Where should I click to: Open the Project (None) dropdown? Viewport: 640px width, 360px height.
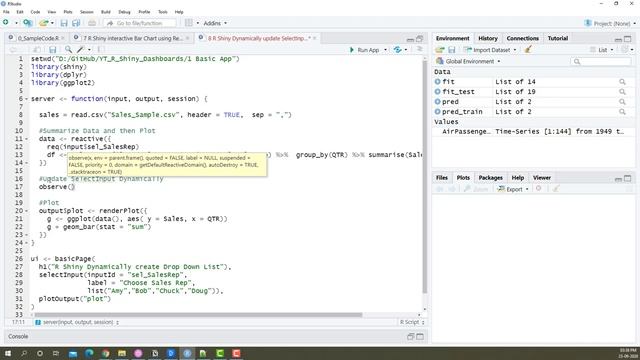click(610, 23)
